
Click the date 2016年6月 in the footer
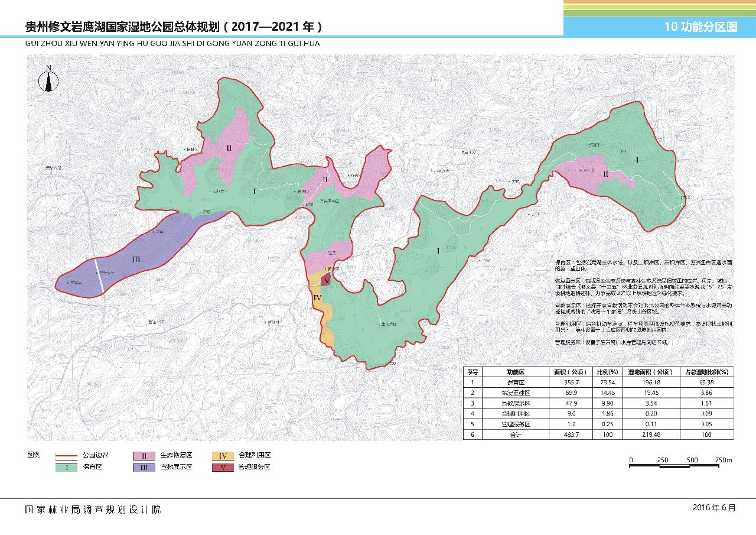pyautogui.click(x=715, y=508)
